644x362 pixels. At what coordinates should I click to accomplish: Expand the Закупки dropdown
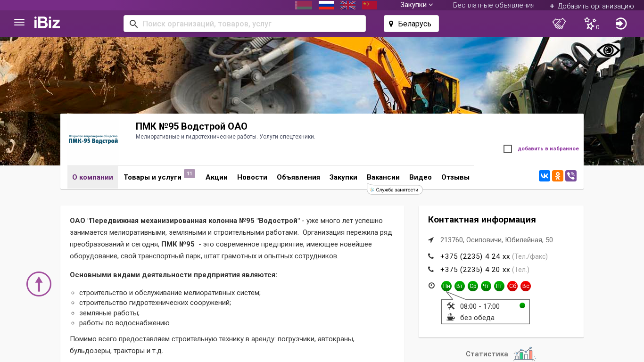click(x=417, y=5)
